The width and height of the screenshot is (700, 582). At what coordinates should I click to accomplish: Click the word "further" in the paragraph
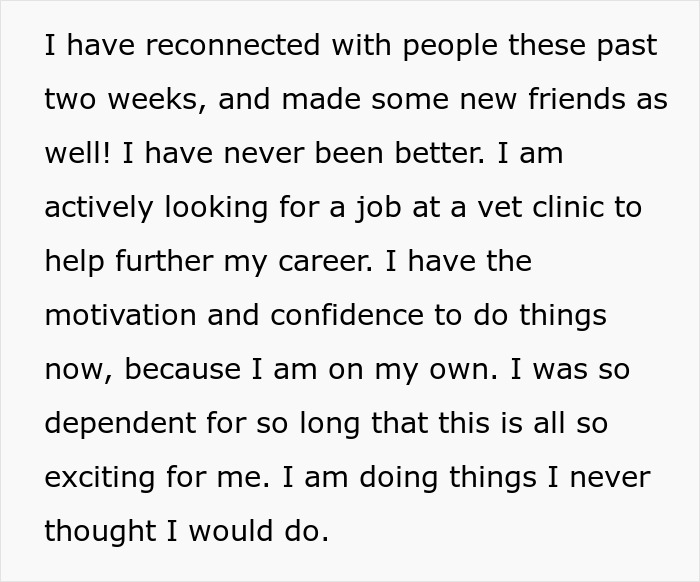click(164, 261)
